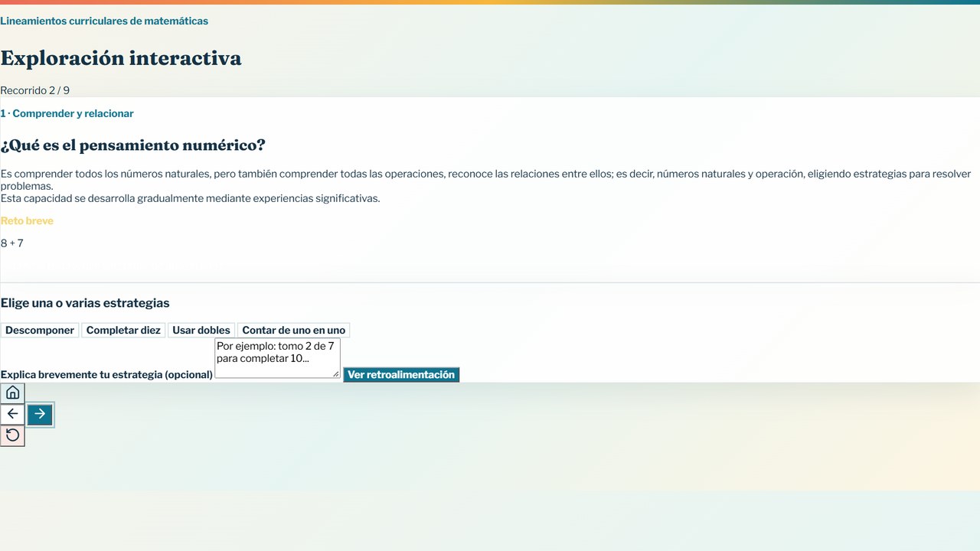Viewport: 980px width, 551px height.
Task: Click Ver retroalimentación button
Action: 401,375
